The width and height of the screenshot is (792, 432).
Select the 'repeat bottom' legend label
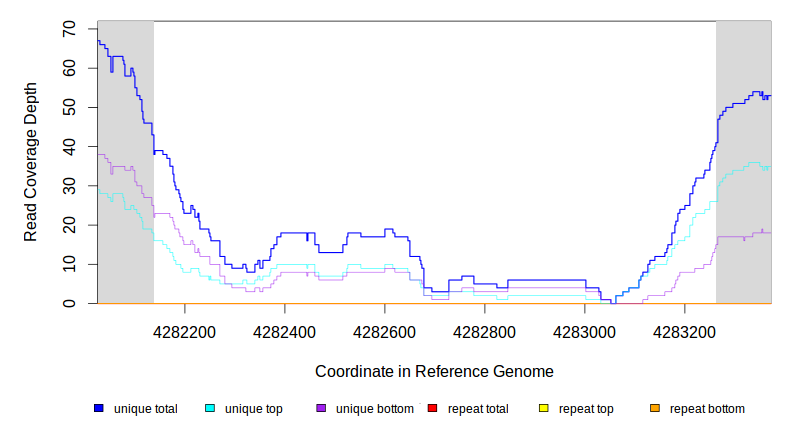coord(707,409)
